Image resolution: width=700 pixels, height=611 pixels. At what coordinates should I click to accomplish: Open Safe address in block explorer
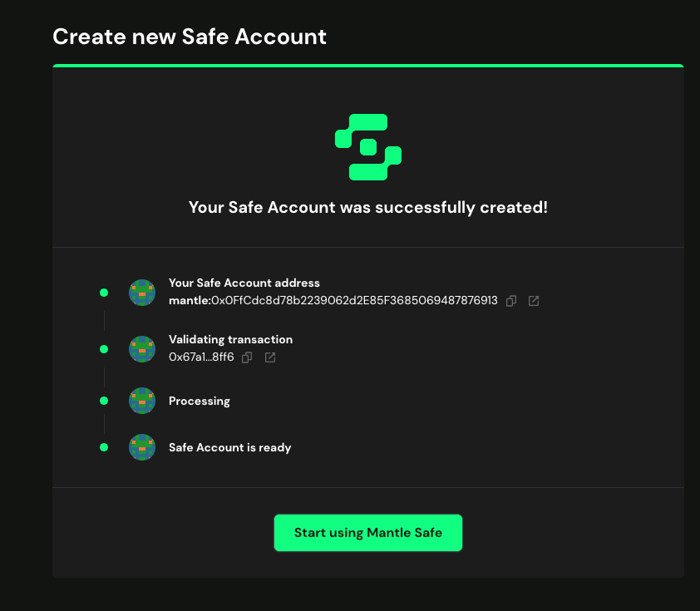[534, 301]
